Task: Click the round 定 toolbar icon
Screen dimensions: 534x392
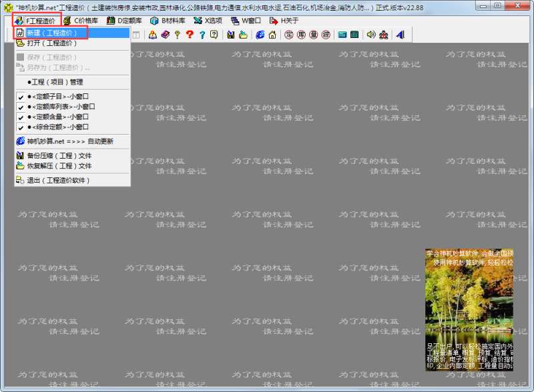Action: click(x=290, y=35)
